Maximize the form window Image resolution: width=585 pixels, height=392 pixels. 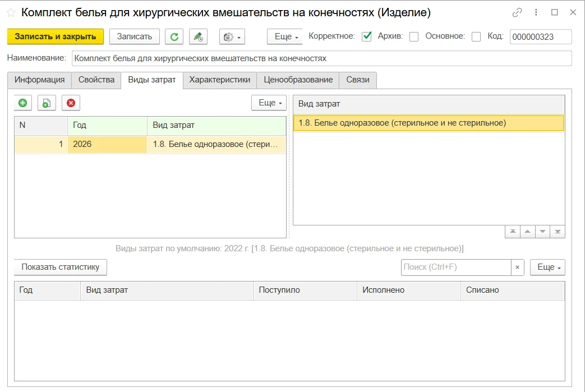554,12
